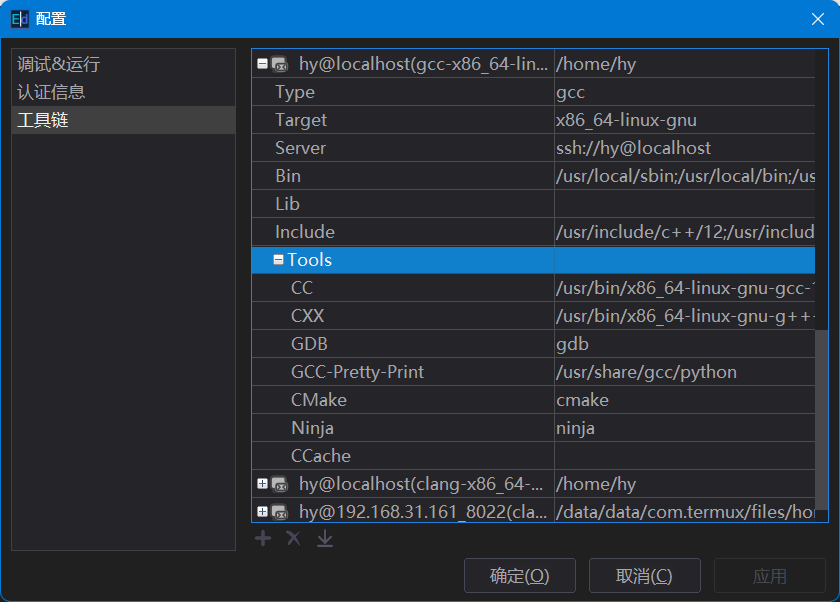Click the clang-x86_64 toolchain host icon
The height and width of the screenshot is (602, 840).
click(280, 484)
